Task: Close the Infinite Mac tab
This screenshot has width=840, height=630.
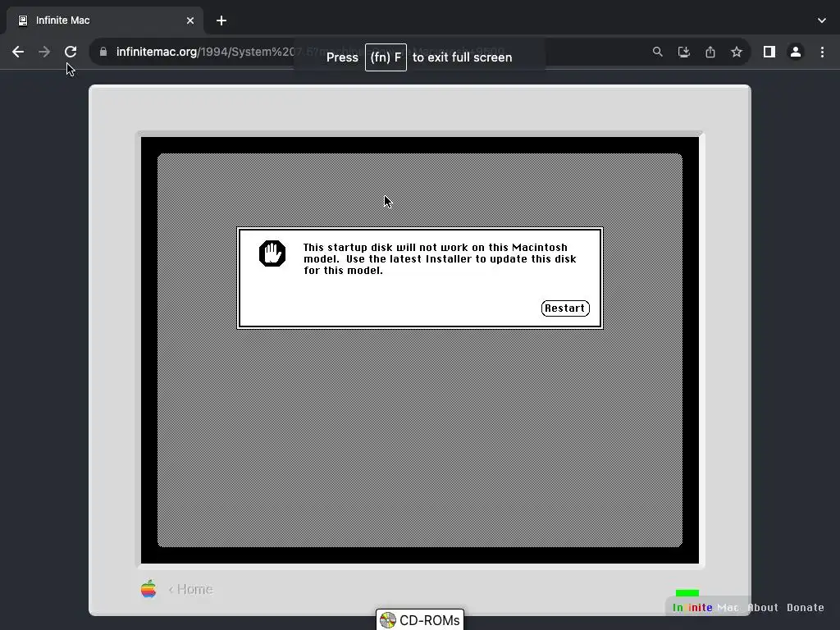Action: point(190,21)
